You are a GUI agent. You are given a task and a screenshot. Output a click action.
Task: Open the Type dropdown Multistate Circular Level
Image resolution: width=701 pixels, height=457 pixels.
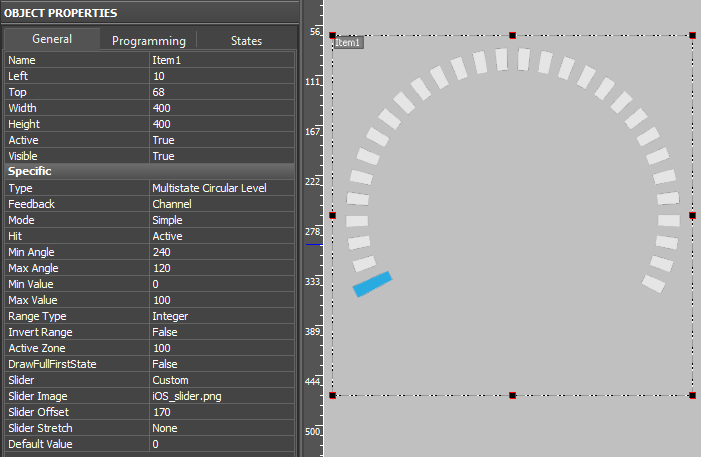point(222,188)
